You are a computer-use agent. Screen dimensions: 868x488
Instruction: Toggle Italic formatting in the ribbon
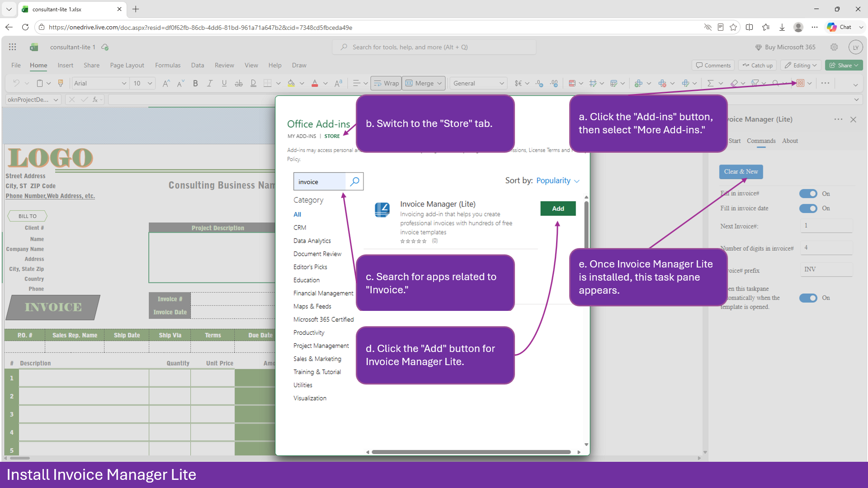[210, 83]
